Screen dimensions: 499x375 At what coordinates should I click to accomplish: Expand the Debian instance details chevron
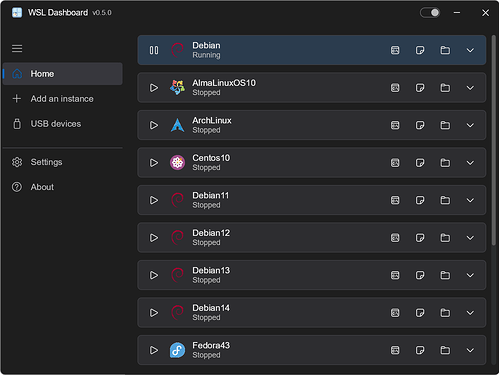[470, 50]
